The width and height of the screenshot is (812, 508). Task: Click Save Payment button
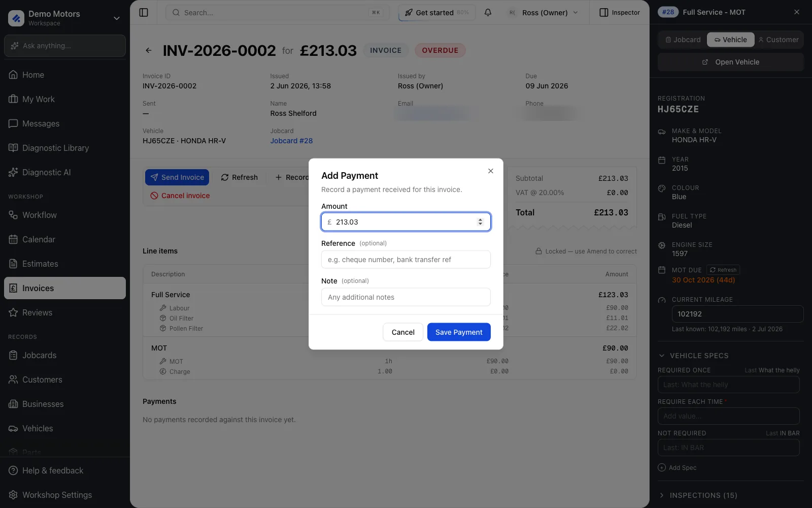click(459, 332)
